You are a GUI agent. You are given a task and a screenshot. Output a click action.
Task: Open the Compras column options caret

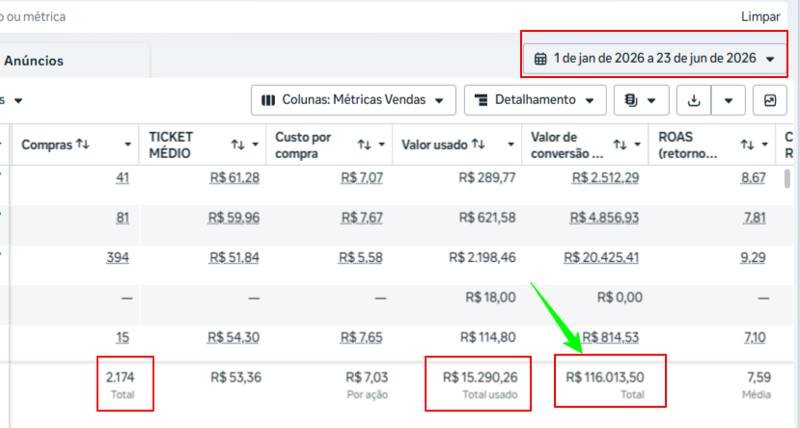pos(128,145)
